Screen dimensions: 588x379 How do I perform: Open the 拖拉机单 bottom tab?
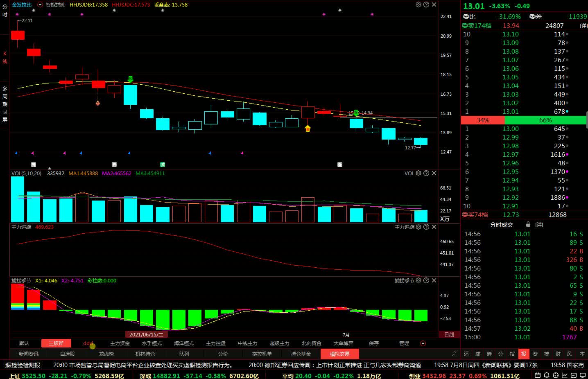point(262,354)
